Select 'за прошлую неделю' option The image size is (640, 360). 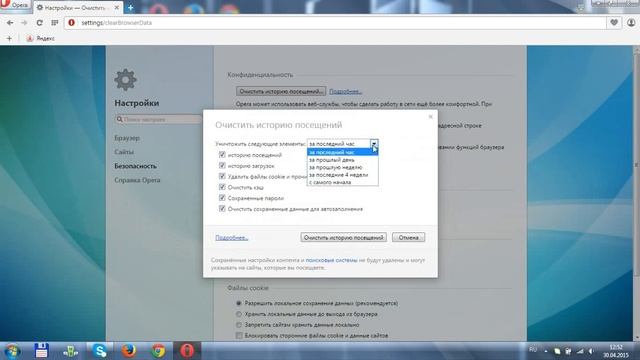342,167
